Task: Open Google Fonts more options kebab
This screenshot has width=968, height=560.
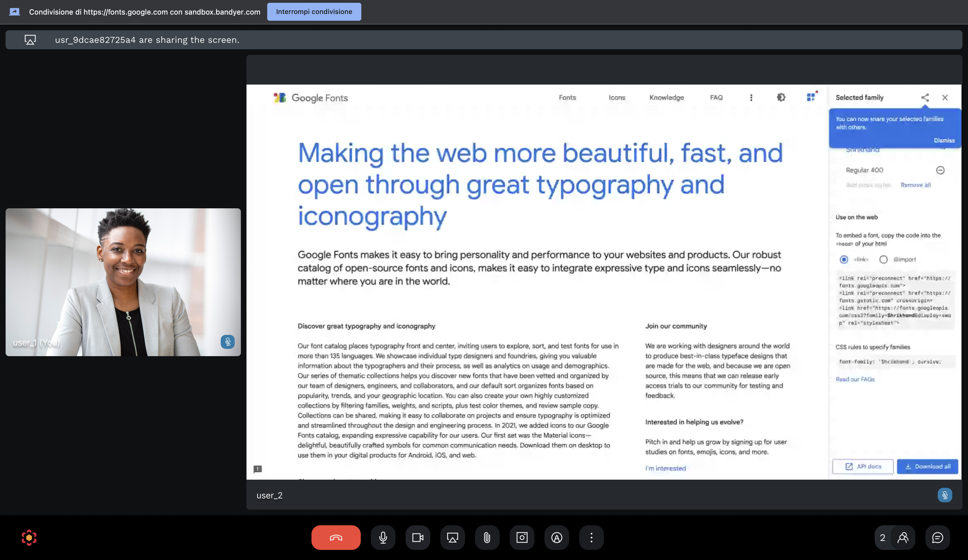Action: point(751,97)
